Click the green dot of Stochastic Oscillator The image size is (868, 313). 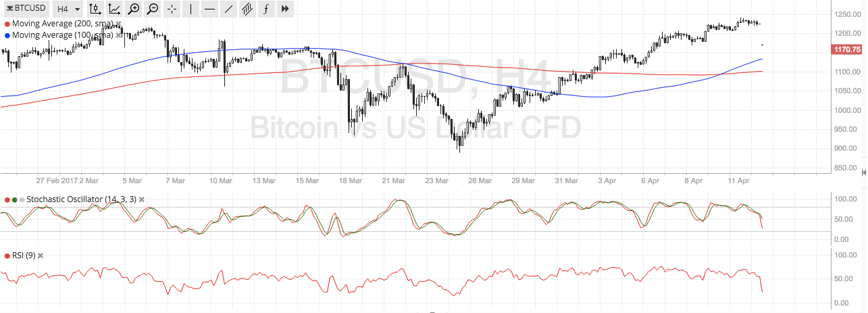pyautogui.click(x=14, y=200)
